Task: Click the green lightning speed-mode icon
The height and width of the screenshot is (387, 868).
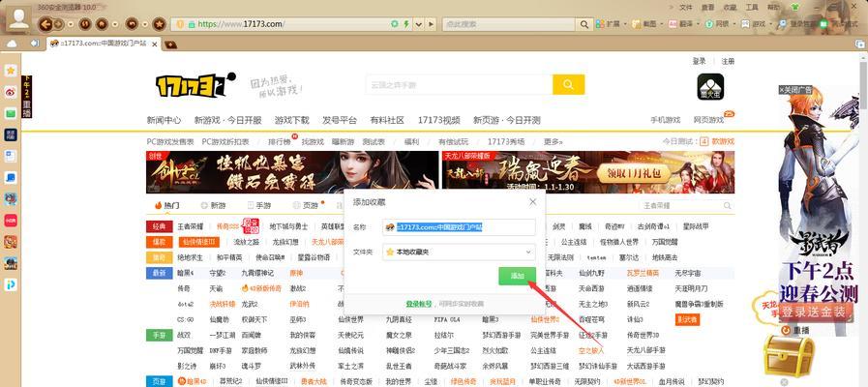Action: [x=406, y=24]
